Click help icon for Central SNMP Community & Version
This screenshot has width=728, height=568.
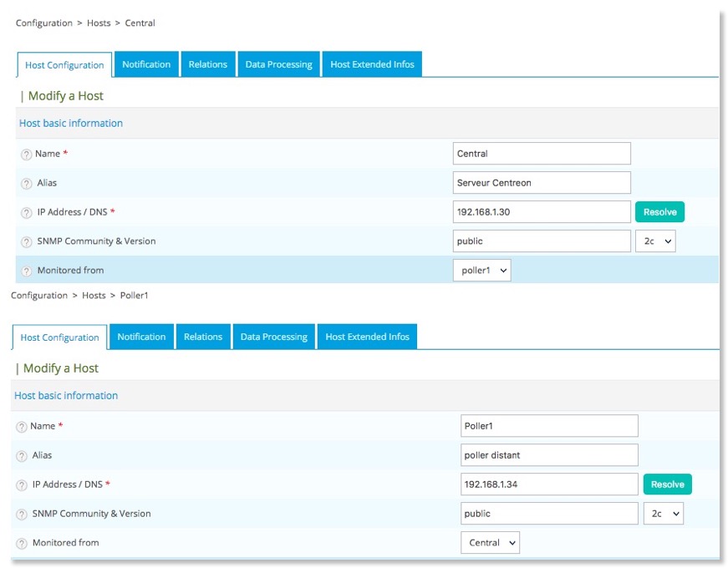tap(26, 242)
